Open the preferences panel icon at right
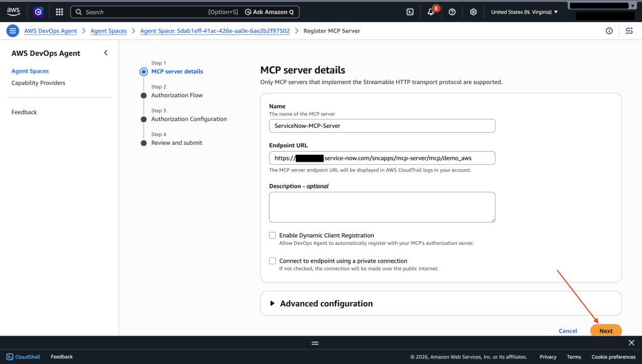This screenshot has width=642, height=364. (x=629, y=31)
